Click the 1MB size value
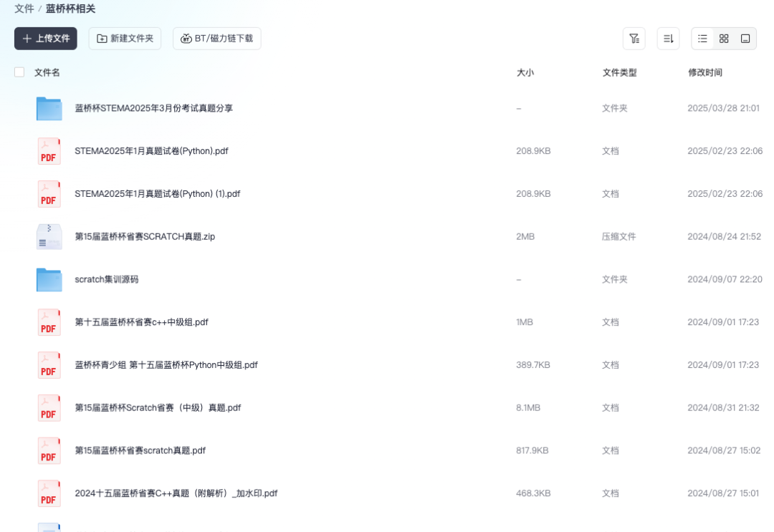774x532 pixels. coord(524,322)
